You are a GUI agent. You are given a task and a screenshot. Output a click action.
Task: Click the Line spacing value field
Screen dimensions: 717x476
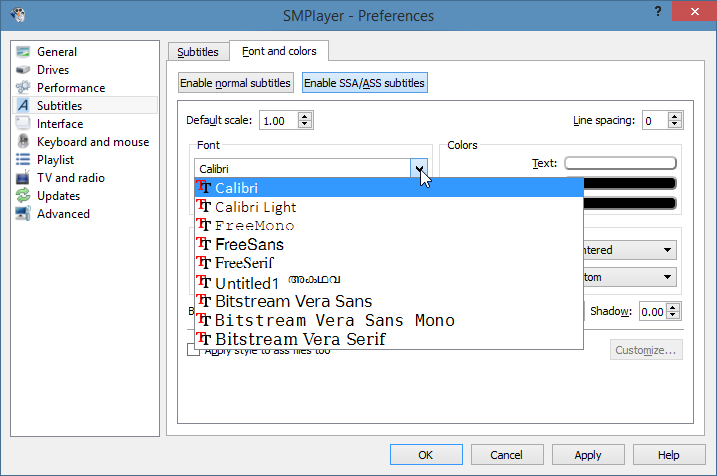point(655,121)
